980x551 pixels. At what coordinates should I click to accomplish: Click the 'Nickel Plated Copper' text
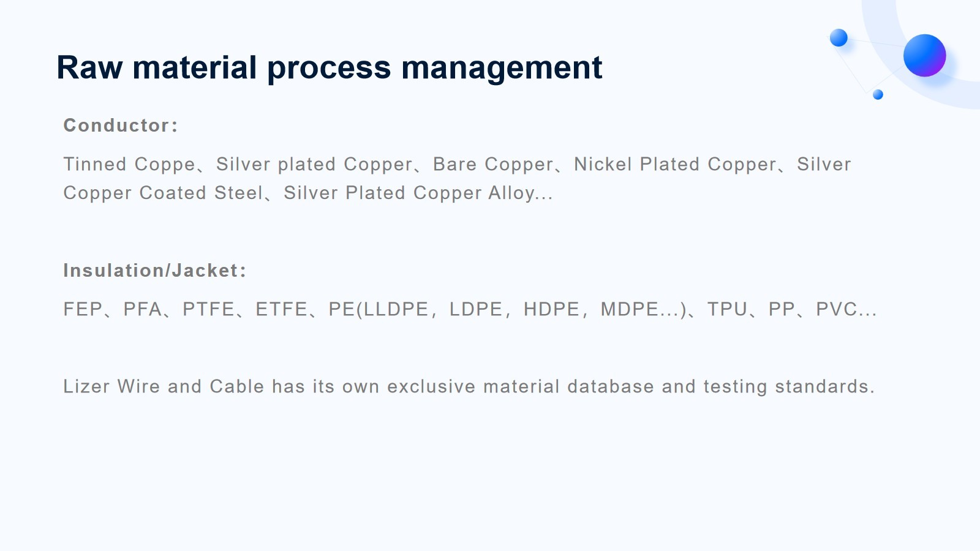(675, 165)
